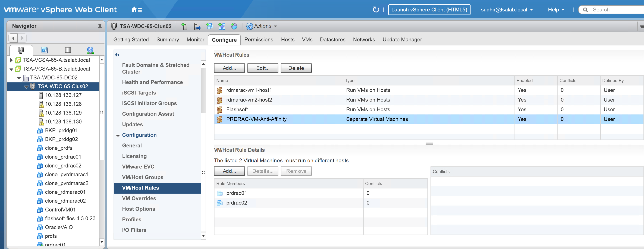This screenshot has height=249, width=644.
Task: Click the Add Host toolbar icon
Action: pos(184,26)
